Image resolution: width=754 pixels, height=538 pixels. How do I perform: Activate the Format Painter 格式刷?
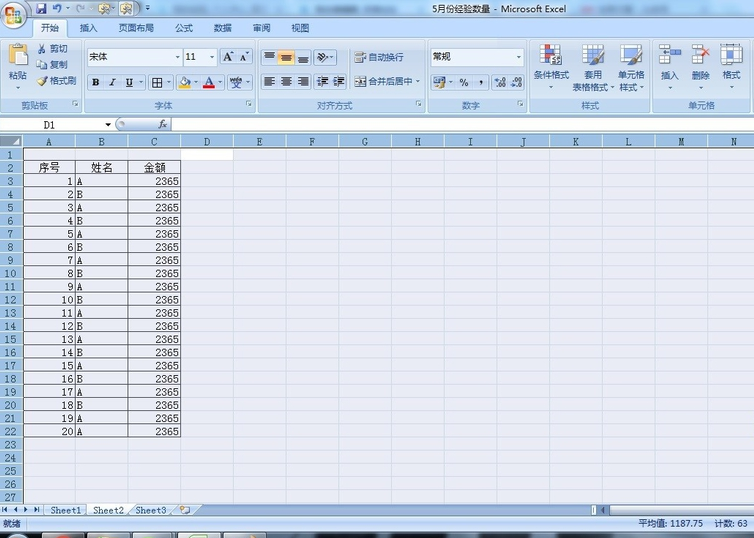57,81
